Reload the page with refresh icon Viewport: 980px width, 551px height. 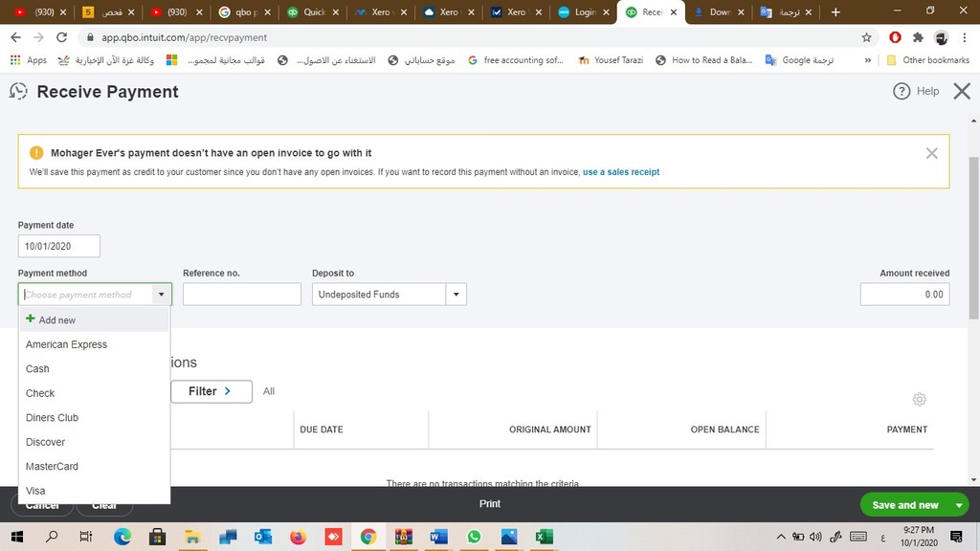coord(61,37)
